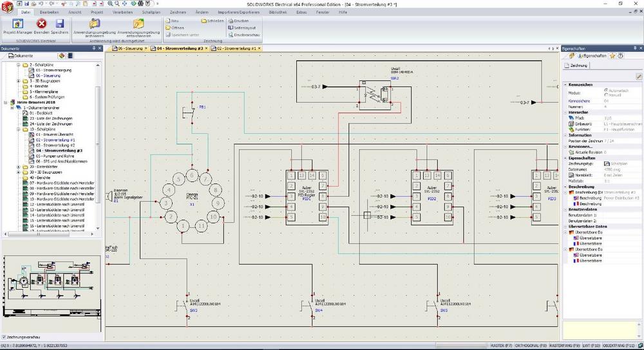Screen dimensions: 644x350
Task: Collapse the Kennzeichen property section
Action: point(565,84)
